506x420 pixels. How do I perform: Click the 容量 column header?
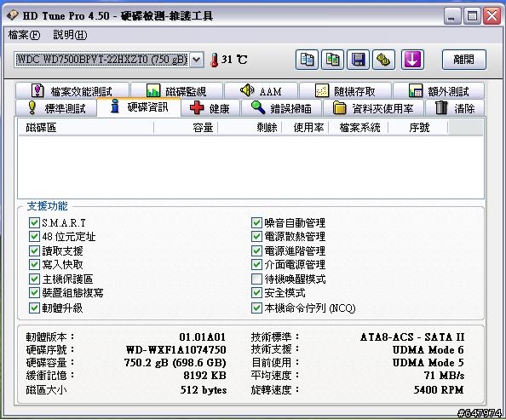point(186,128)
